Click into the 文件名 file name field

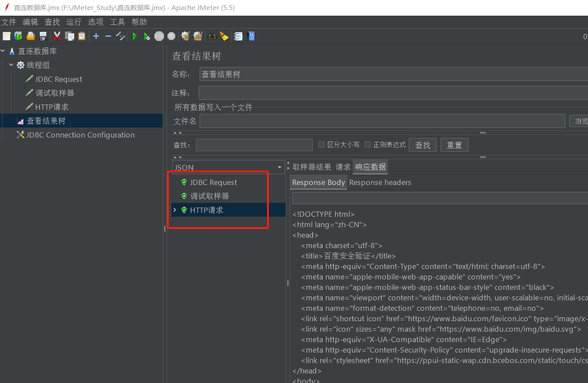[x=383, y=121]
